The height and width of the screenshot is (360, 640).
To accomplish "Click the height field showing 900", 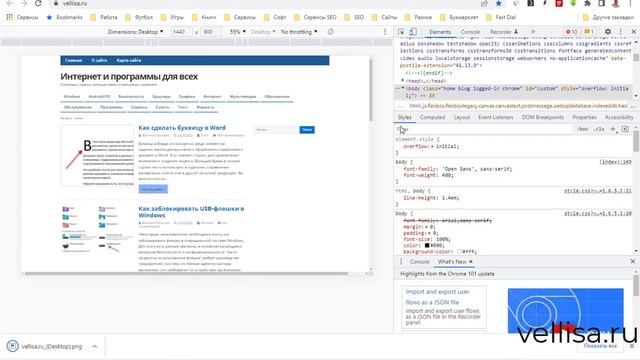I will click(210, 31).
